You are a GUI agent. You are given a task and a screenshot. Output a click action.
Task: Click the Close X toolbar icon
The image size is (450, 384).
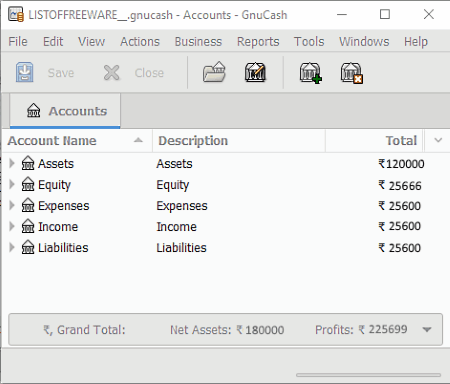coord(111,73)
